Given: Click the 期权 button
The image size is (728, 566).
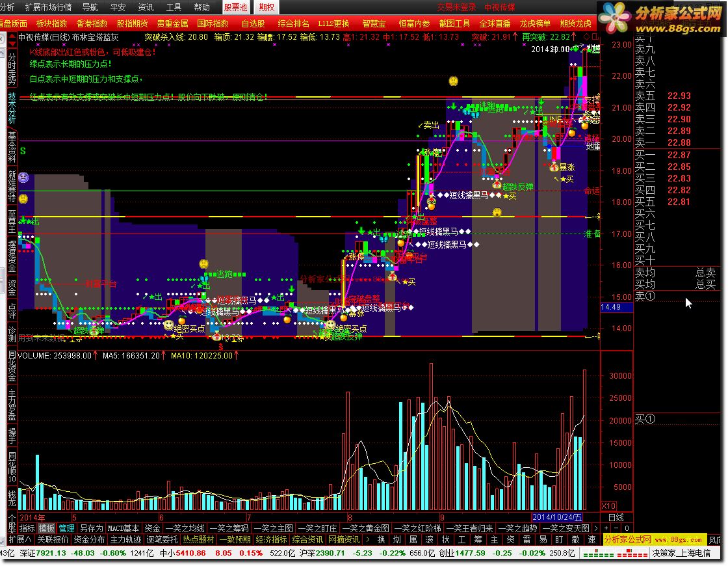Looking at the screenshot, I should tap(267, 7).
